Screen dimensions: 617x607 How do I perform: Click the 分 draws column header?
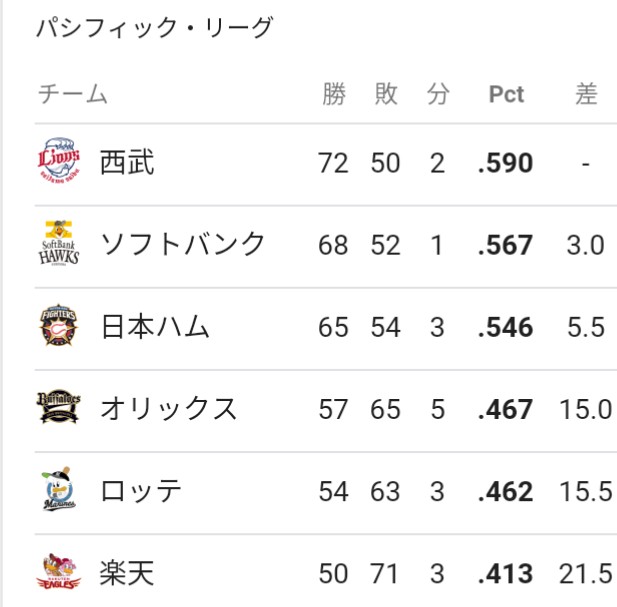[x=438, y=94]
